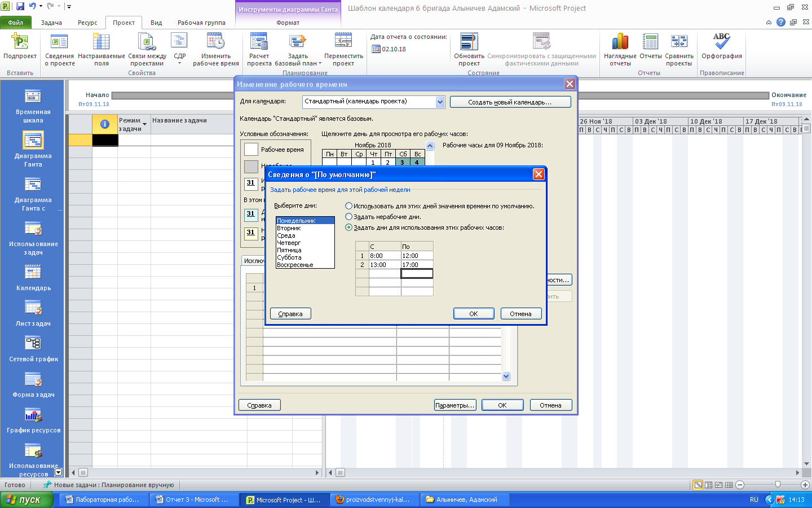This screenshot has height=508, width=812.
Task: Click calendar icon next to status date
Action: click(376, 49)
